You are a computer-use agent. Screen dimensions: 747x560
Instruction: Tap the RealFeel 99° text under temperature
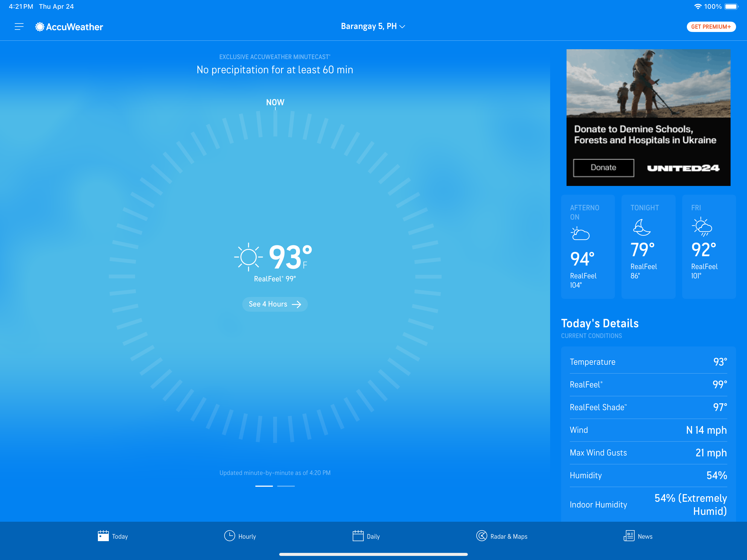point(275,279)
